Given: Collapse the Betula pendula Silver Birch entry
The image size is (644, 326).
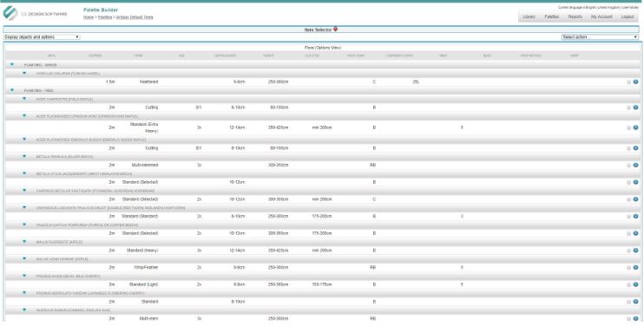Looking at the screenshot, I should tap(24, 156).
